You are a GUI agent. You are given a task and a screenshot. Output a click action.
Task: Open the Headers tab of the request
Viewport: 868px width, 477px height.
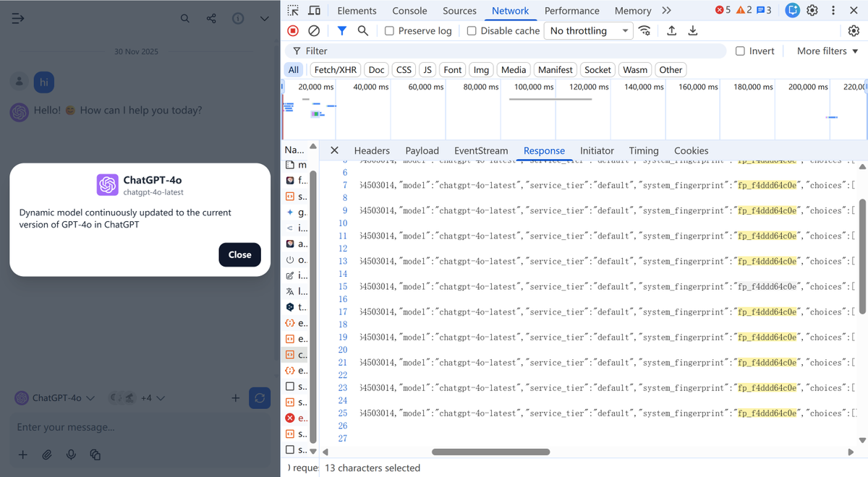tap(372, 150)
